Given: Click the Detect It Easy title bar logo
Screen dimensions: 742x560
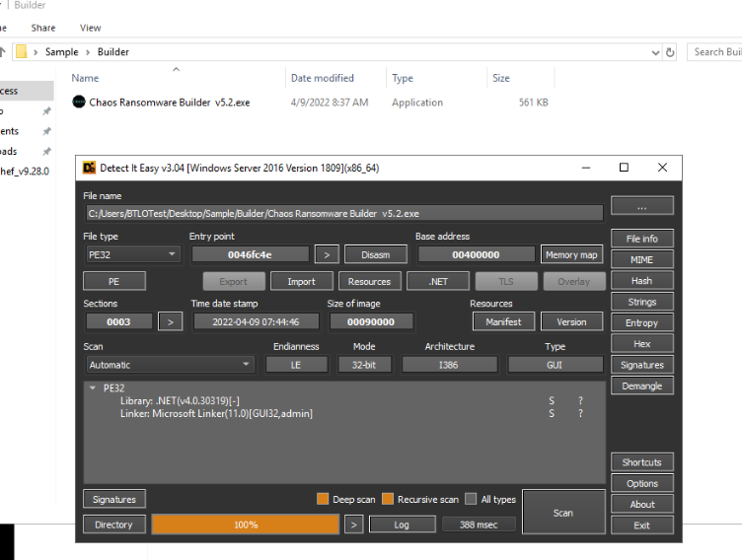Looking at the screenshot, I should [x=89, y=168].
